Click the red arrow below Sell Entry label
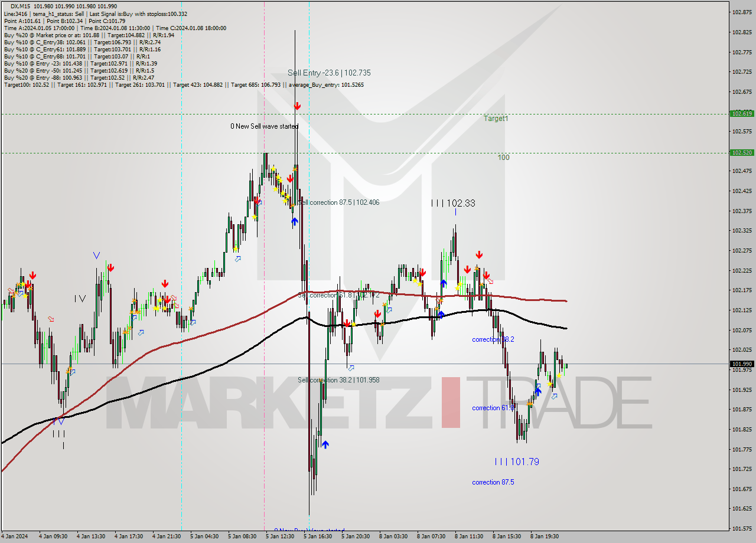This screenshot has height=543, width=756. coord(297,106)
